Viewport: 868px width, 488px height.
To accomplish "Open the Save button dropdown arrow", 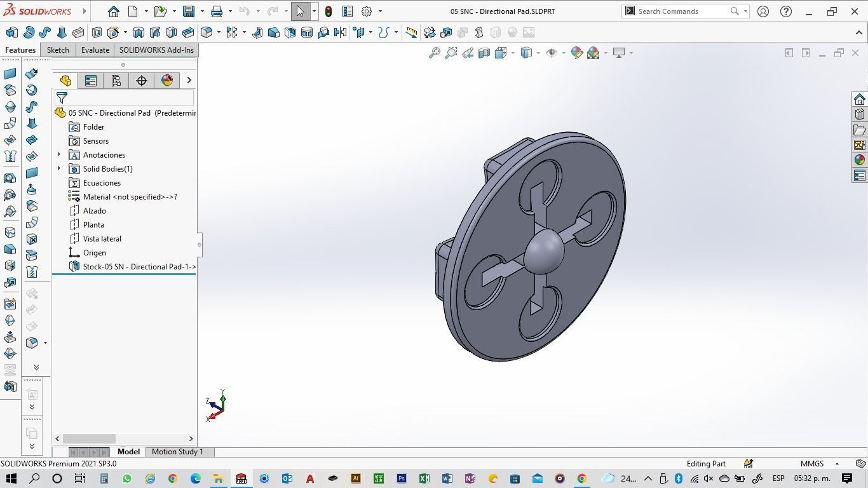I will tap(202, 11).
